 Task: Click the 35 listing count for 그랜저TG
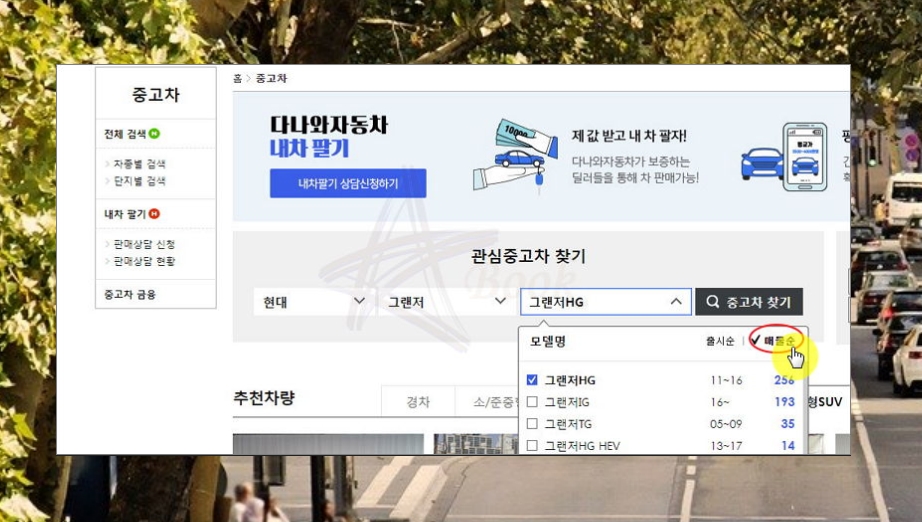coord(787,423)
